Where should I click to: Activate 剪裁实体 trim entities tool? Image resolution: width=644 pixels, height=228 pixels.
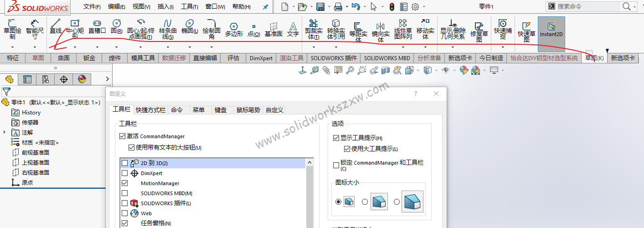[314, 29]
